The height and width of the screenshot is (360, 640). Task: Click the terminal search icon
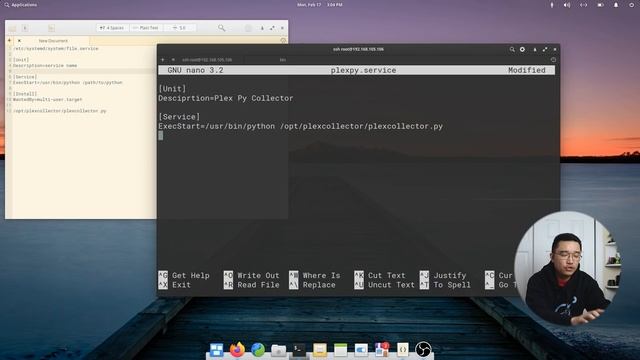point(512,49)
